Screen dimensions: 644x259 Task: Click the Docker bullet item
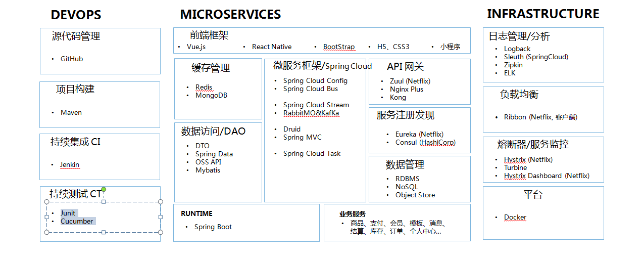tap(515, 217)
